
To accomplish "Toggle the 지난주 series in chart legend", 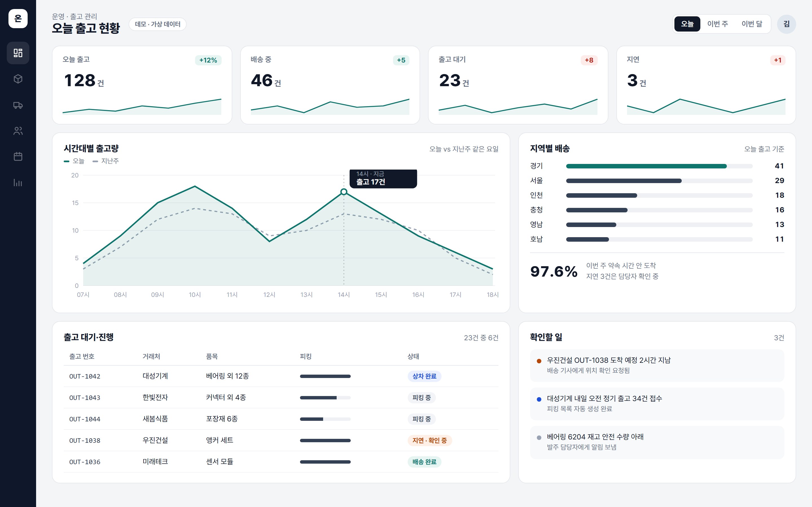I will tap(106, 161).
